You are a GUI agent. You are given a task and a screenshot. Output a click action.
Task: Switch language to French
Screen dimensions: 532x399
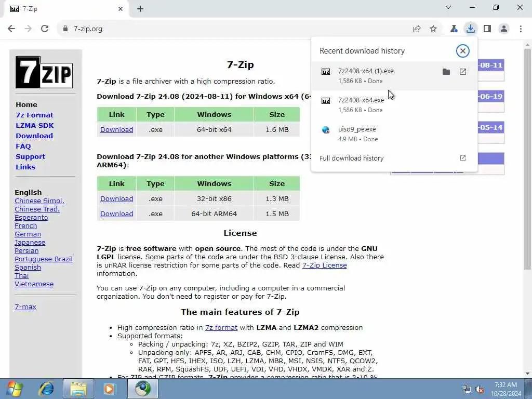click(x=26, y=225)
